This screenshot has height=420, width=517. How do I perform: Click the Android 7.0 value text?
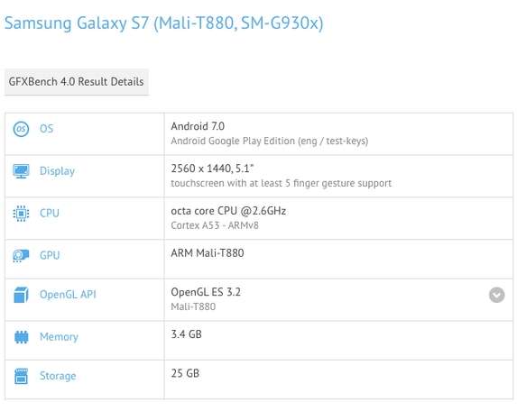coord(198,126)
